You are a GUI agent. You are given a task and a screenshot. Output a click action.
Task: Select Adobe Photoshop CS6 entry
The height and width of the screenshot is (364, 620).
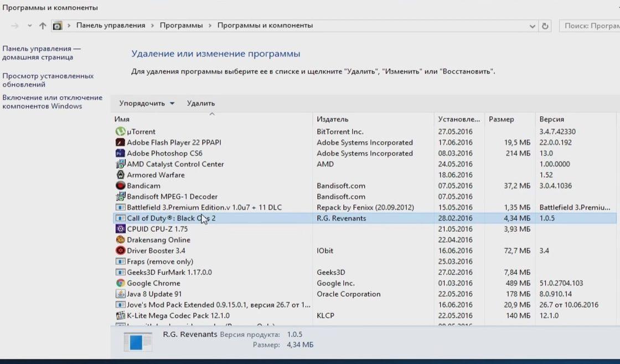pyautogui.click(x=164, y=153)
